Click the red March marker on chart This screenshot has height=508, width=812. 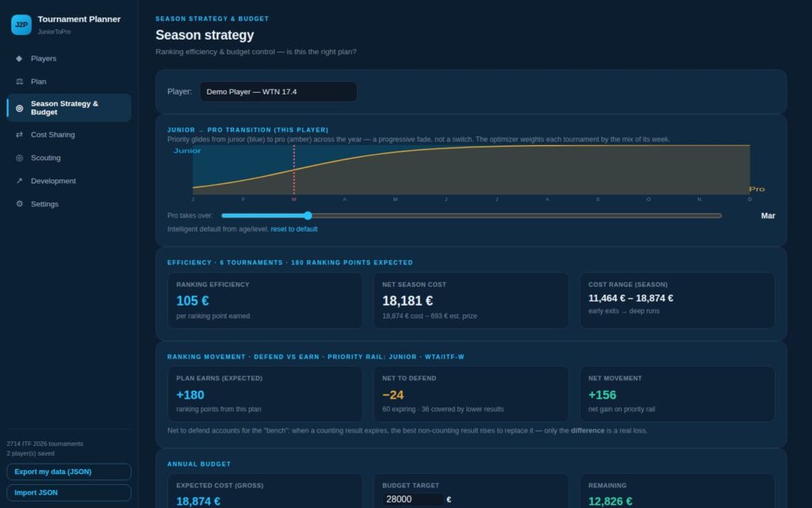click(294, 171)
